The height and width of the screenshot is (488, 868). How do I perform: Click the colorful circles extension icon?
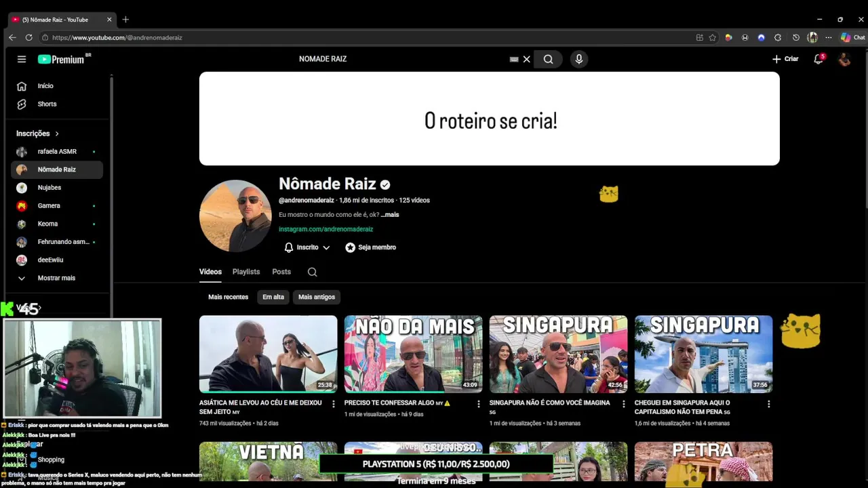[728, 37]
